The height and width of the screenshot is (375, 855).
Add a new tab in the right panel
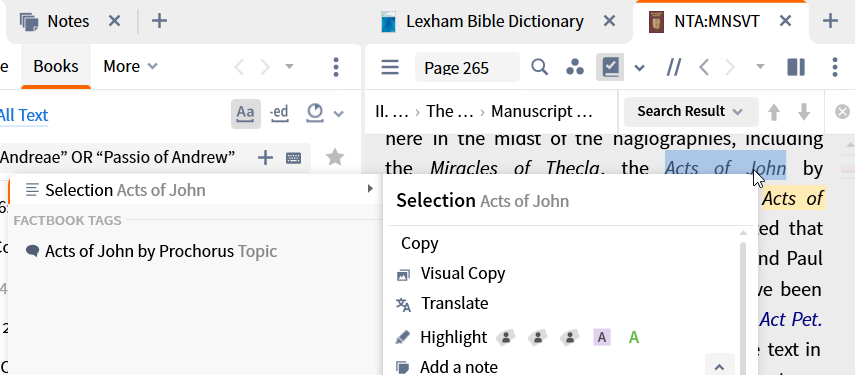[830, 21]
